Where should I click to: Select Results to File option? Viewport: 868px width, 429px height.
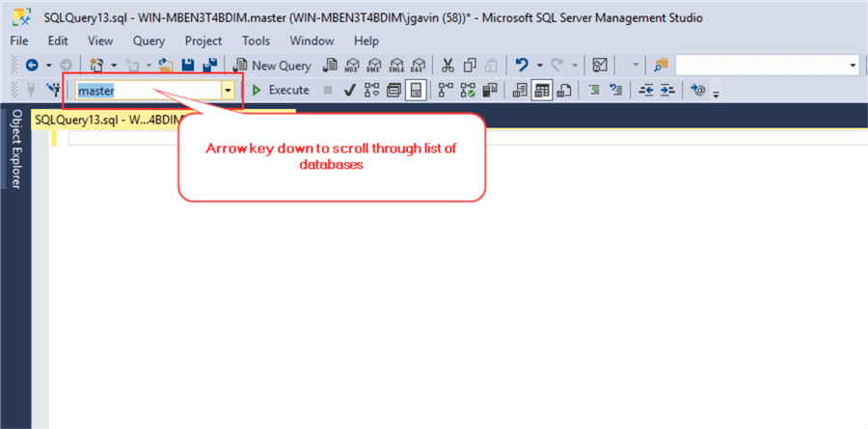click(564, 90)
